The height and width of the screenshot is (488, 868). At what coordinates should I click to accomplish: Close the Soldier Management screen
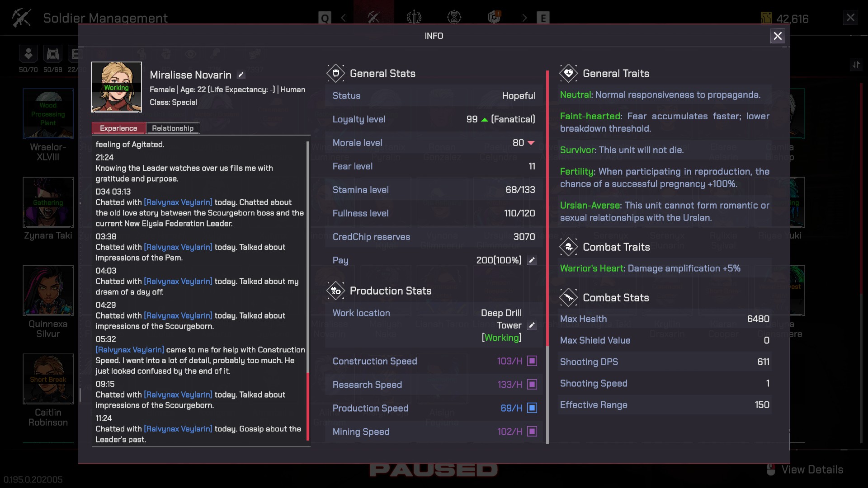click(850, 18)
